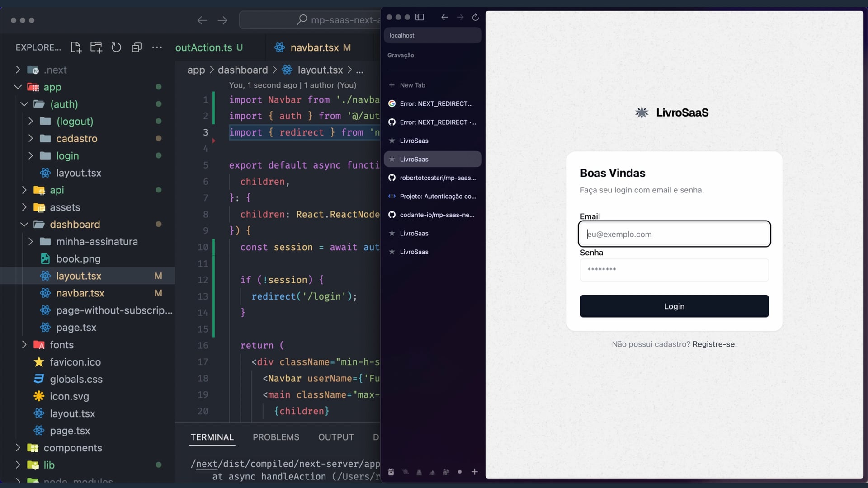This screenshot has width=868, height=488.
Task: Click the editor navigate-back arrow
Action: 202,20
